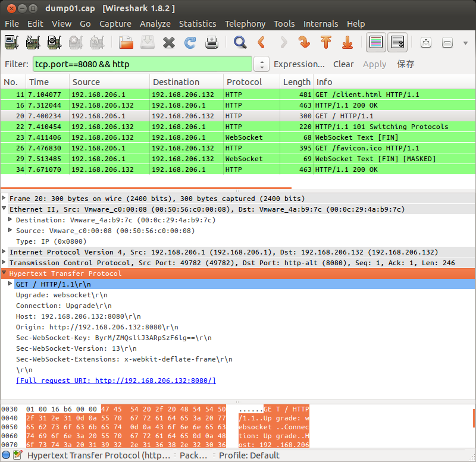Click Profile: Default in status bar
The width and height of the screenshot is (476, 462).
click(x=249, y=455)
